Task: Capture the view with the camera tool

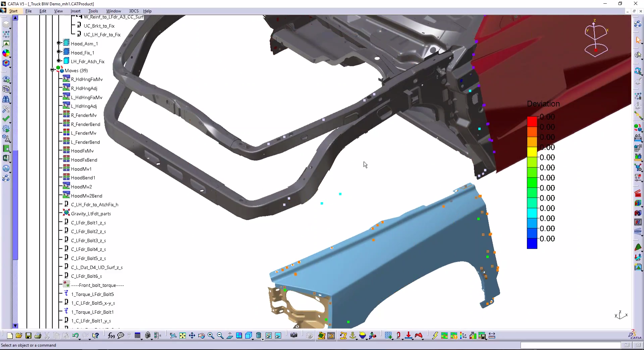Action: (x=294, y=336)
